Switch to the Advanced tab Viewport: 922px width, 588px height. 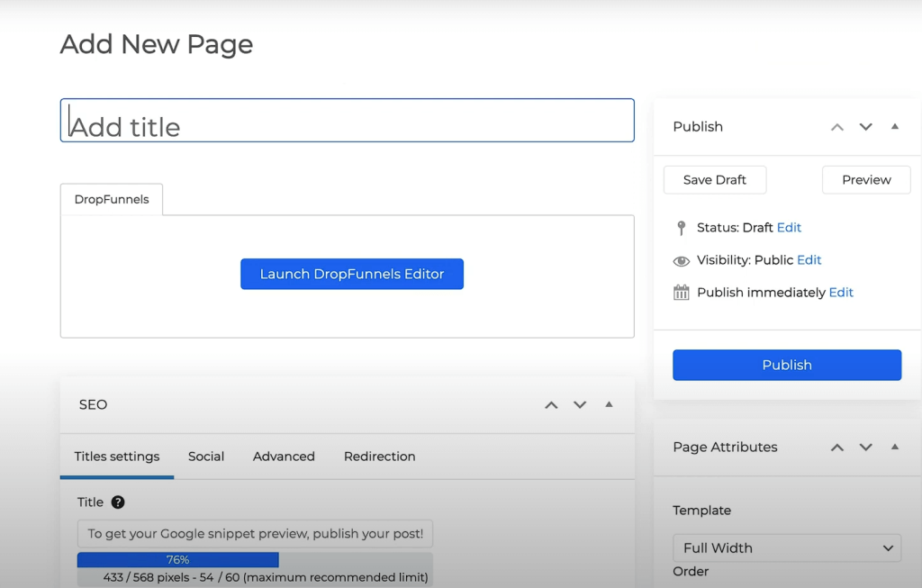pos(284,457)
